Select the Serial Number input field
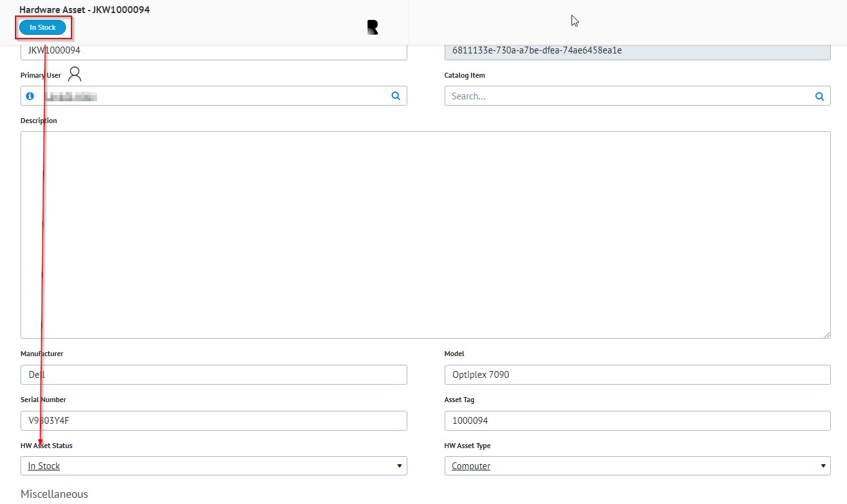The image size is (847, 504). coord(213,421)
